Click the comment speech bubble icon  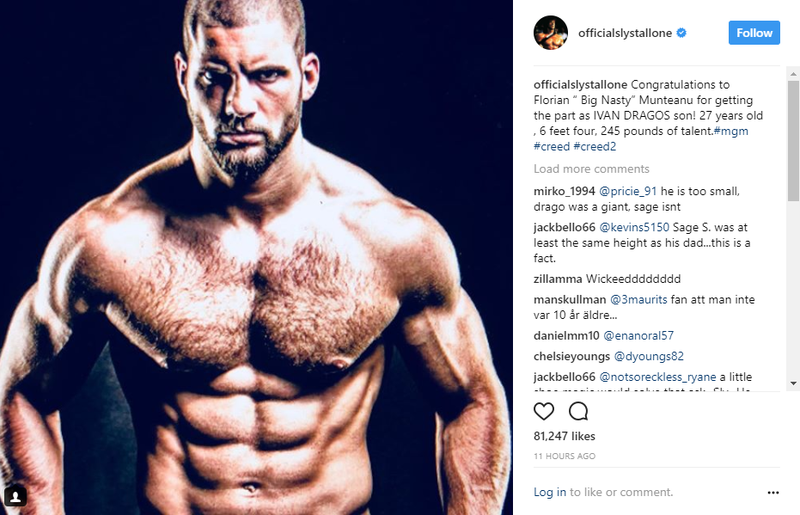[578, 411]
